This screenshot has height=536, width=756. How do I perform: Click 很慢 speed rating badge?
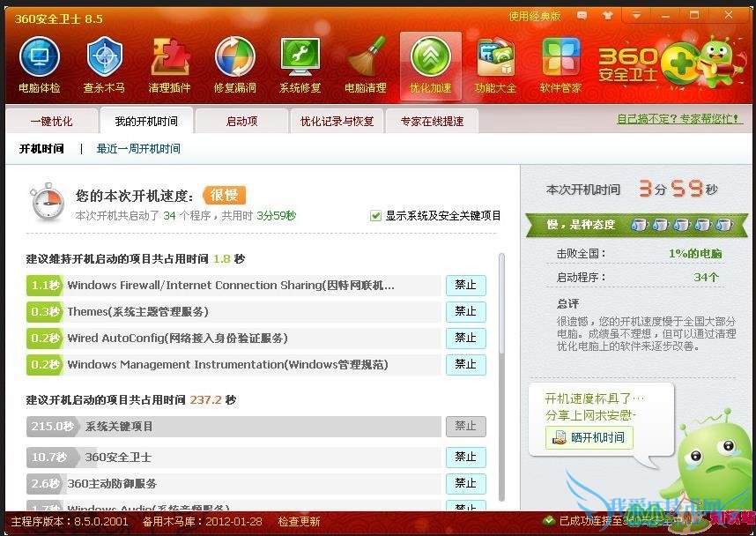[224, 195]
